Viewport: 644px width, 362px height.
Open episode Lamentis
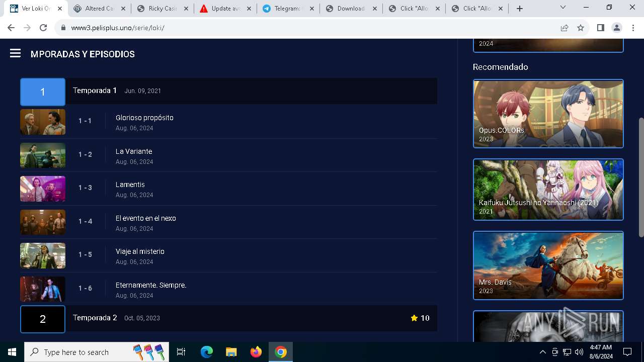click(130, 185)
